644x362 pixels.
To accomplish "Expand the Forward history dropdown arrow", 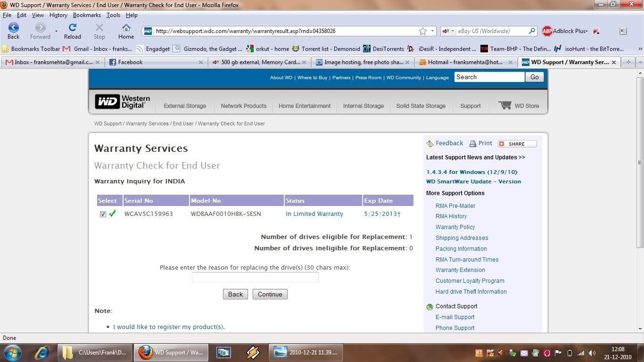I will [x=56, y=31].
